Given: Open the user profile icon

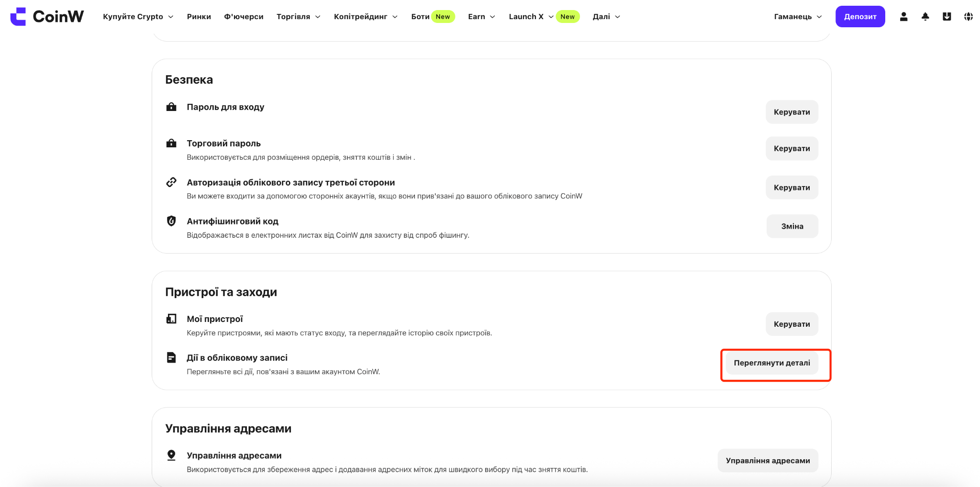Looking at the screenshot, I should point(903,16).
